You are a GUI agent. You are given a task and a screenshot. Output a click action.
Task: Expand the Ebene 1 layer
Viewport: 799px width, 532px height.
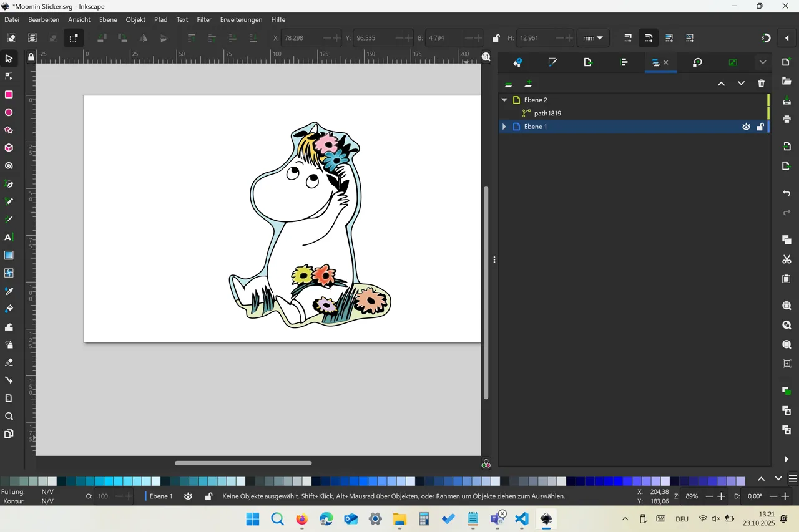[504, 127]
